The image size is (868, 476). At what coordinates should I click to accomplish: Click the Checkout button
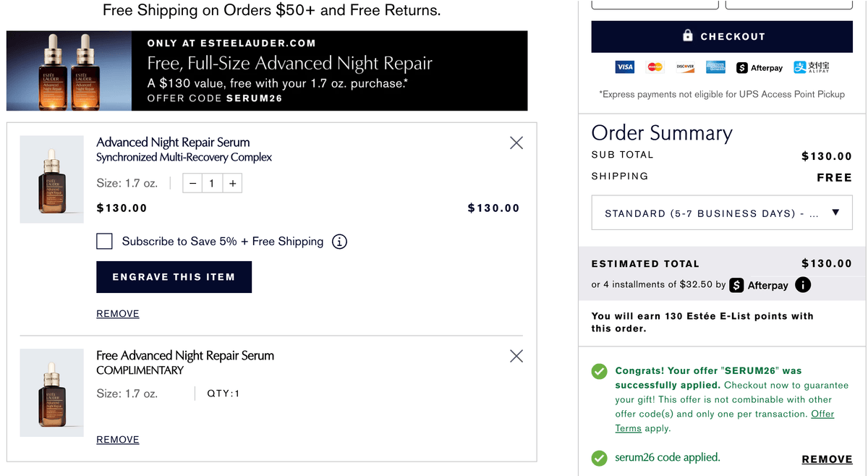tap(722, 37)
